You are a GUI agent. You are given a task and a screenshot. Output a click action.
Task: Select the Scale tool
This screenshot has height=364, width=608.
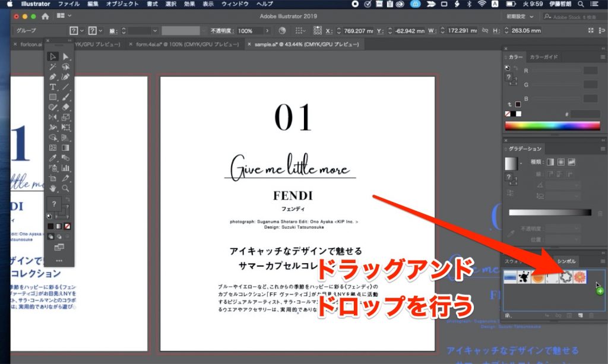pyautogui.click(x=65, y=117)
